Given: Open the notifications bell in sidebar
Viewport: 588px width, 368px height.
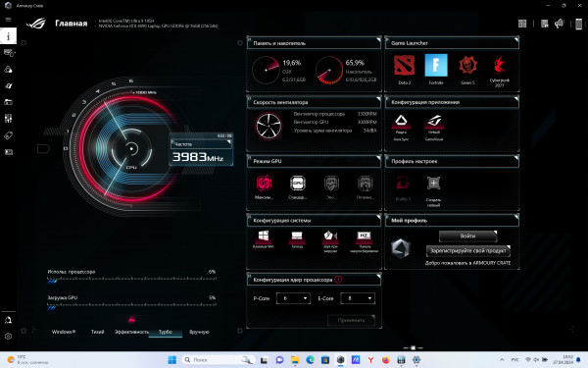Looking at the screenshot, I should point(8,320).
